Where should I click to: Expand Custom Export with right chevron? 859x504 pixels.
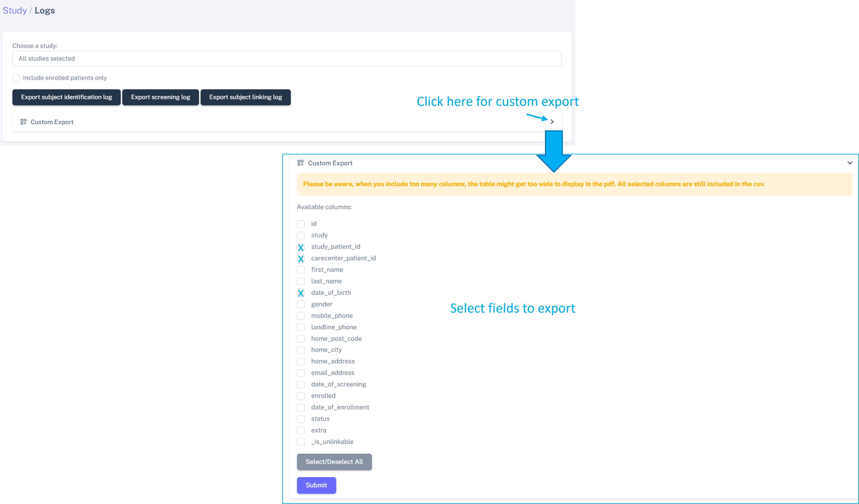point(552,122)
